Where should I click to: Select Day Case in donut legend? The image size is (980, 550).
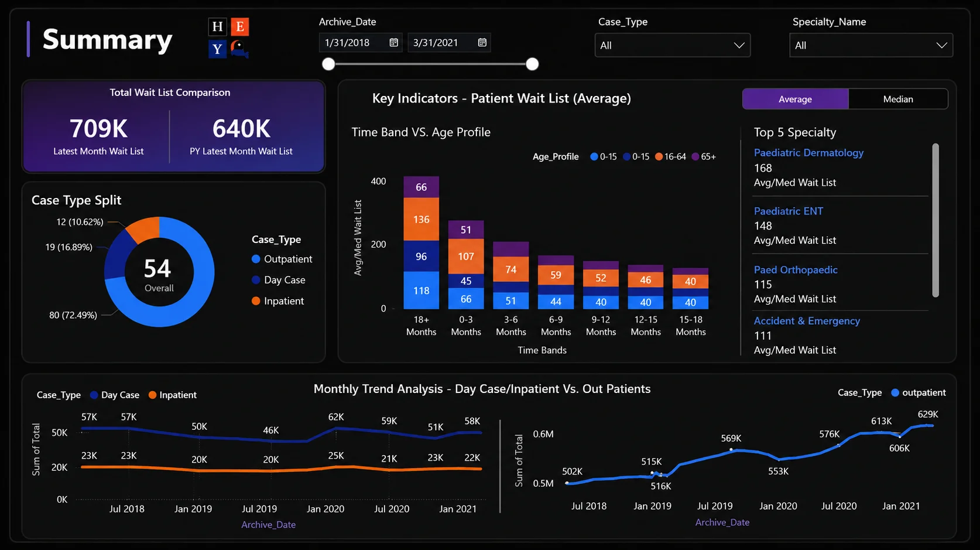[x=278, y=280]
